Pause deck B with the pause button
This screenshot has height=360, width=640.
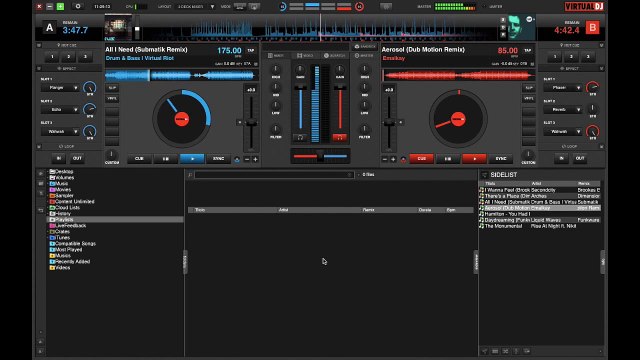(448, 158)
